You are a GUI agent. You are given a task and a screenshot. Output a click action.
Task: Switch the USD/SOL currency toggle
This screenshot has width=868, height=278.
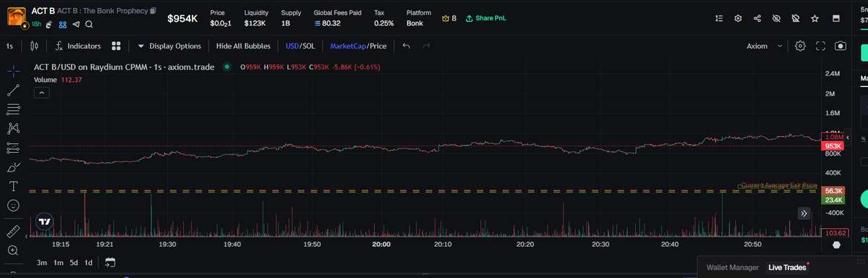[300, 46]
